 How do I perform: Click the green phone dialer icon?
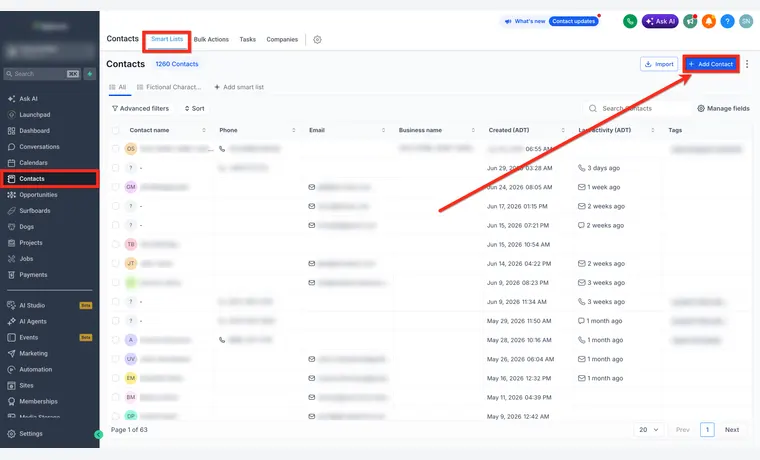(x=630, y=21)
